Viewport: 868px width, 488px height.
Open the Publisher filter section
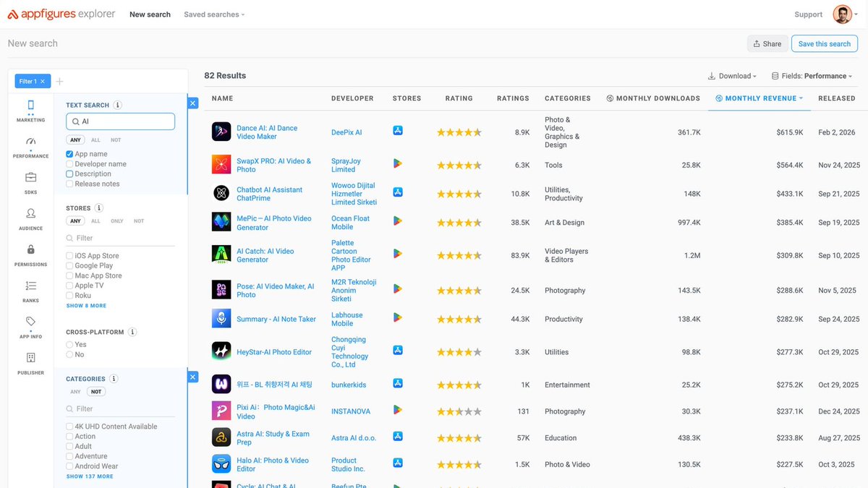pos(30,364)
